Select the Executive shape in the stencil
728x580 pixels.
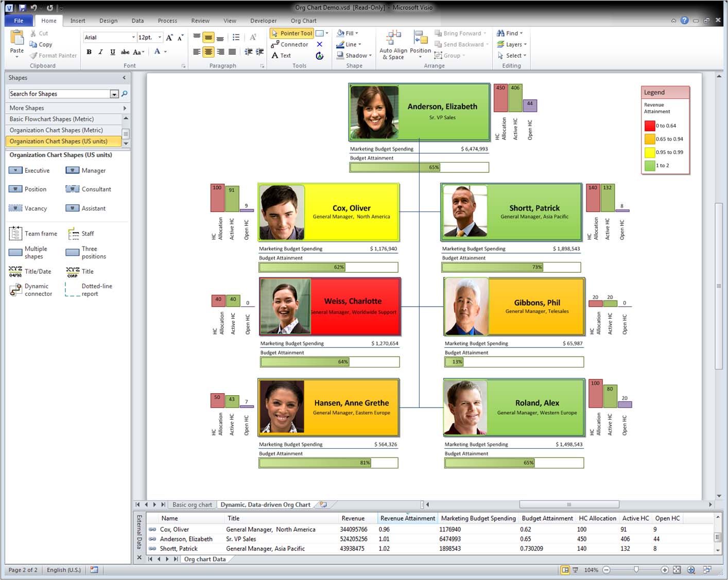31,170
